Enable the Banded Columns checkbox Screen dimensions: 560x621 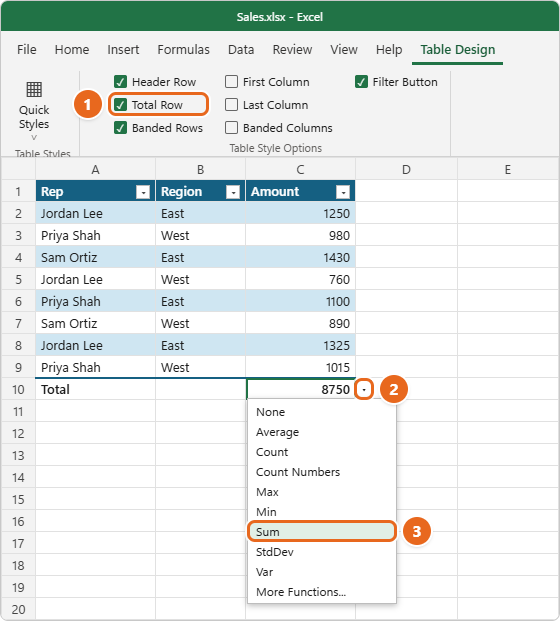tap(231, 128)
